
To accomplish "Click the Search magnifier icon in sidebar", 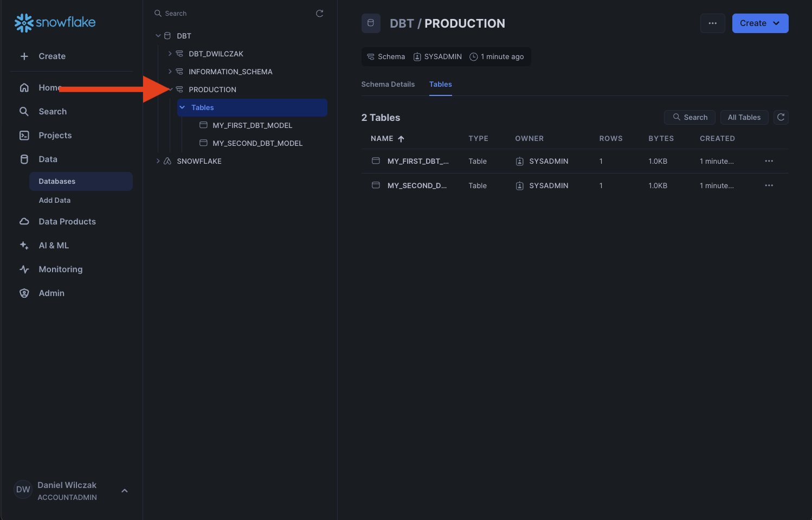I will (x=24, y=112).
